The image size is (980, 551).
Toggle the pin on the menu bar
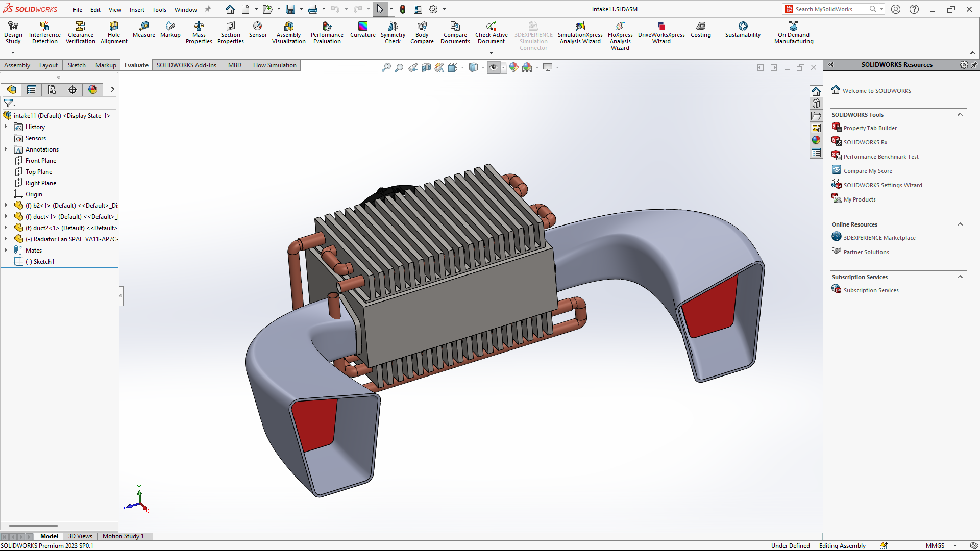[208, 9]
